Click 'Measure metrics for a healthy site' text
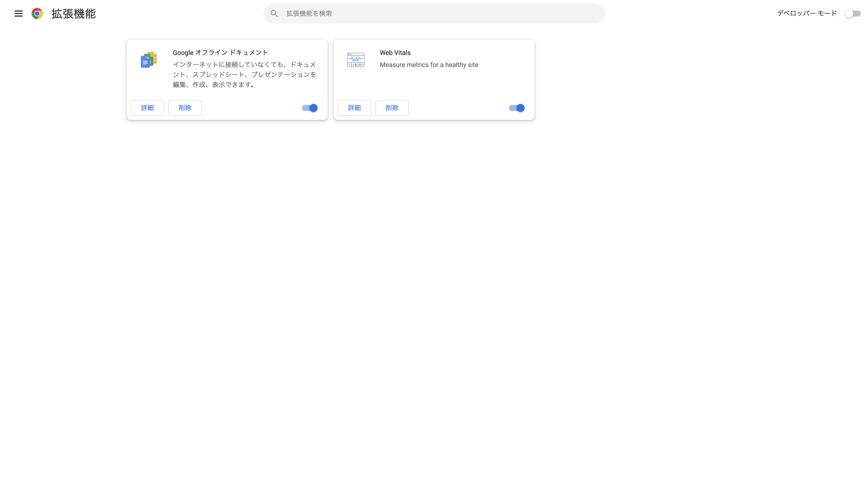The height and width of the screenshot is (486, 868). (x=429, y=65)
